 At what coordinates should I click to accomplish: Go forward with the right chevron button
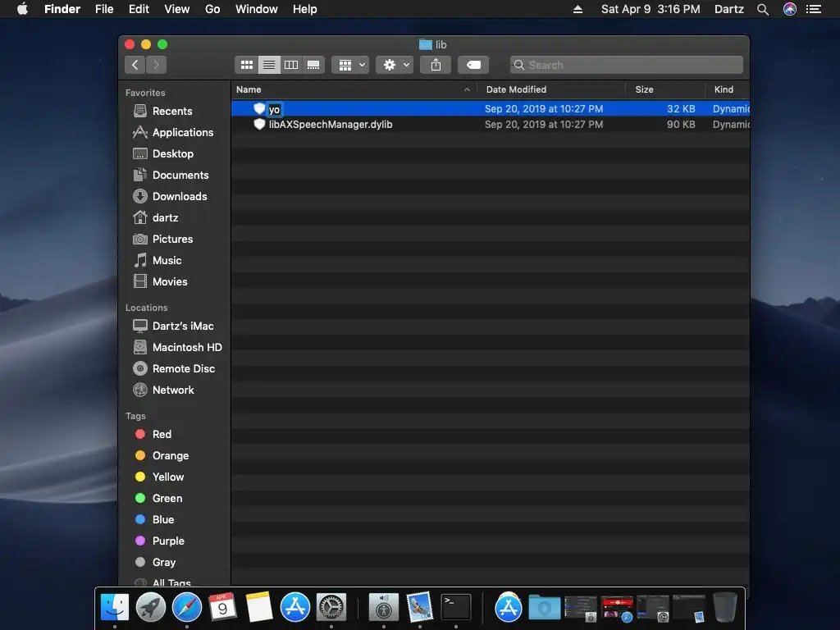tap(156, 65)
